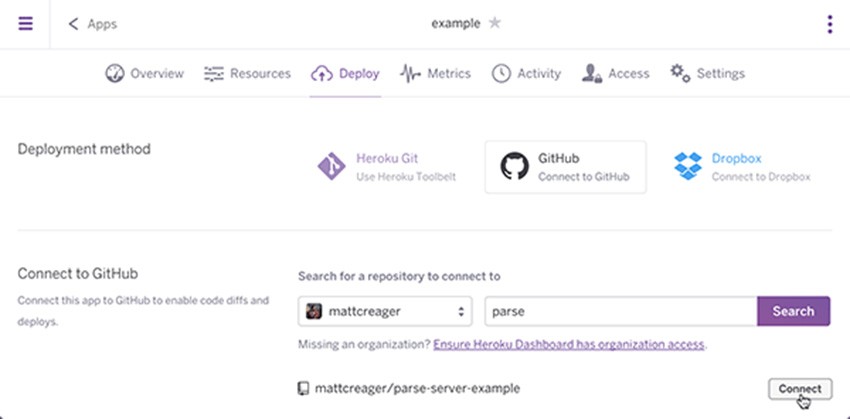
Task: Click the back chevron next to Apps
Action: click(x=73, y=24)
